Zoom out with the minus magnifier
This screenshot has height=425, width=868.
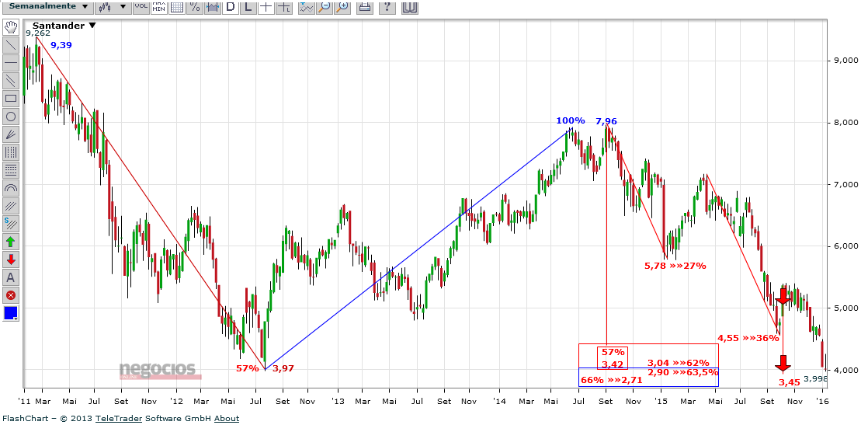coord(325,6)
